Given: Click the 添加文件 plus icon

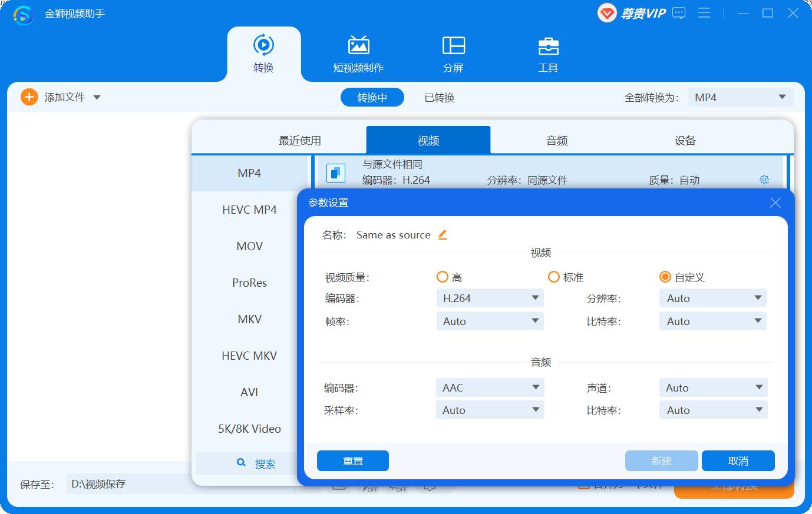Looking at the screenshot, I should pyautogui.click(x=28, y=97).
